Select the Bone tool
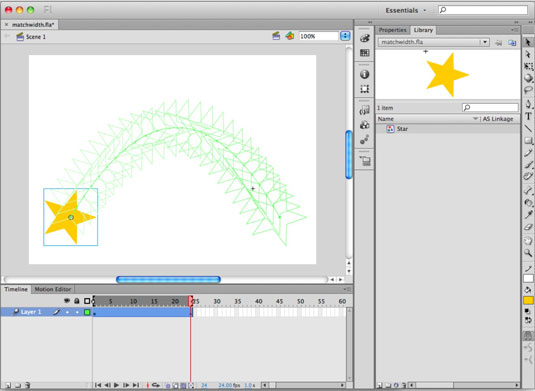This screenshot has height=391, width=535. tap(528, 190)
